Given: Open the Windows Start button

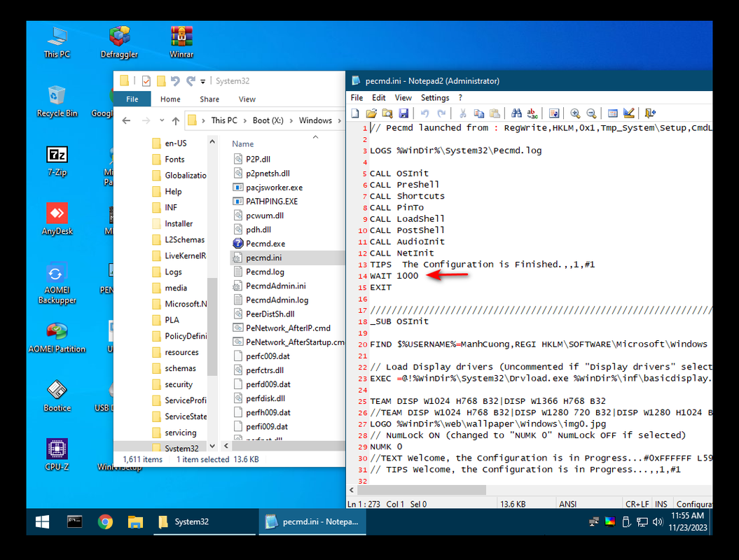Looking at the screenshot, I should click(x=43, y=522).
